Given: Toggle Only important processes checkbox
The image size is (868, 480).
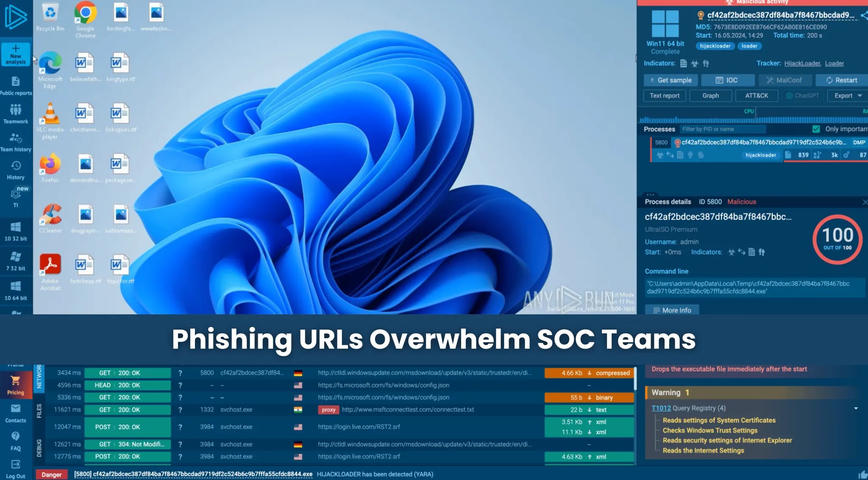Looking at the screenshot, I should [x=816, y=129].
